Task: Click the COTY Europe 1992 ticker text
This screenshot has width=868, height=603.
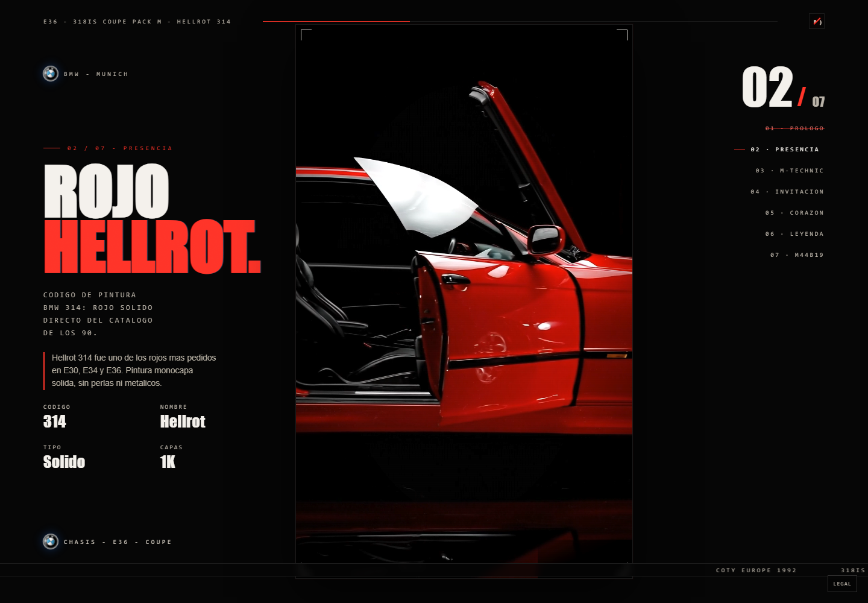Action: pos(756,570)
